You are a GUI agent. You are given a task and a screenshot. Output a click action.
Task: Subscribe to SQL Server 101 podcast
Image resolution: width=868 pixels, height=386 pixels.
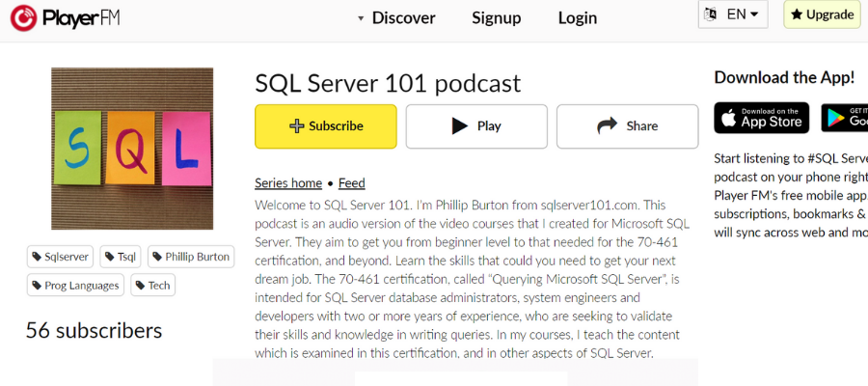(326, 126)
